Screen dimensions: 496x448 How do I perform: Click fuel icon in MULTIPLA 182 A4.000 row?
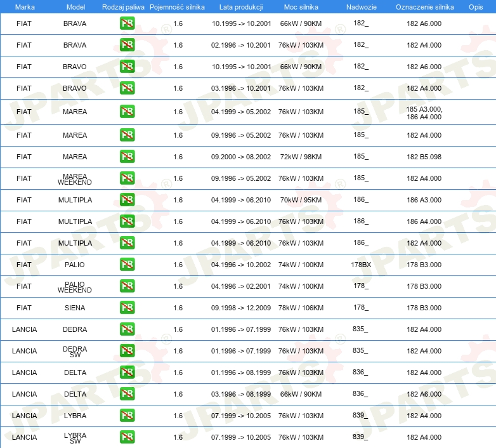click(x=127, y=243)
